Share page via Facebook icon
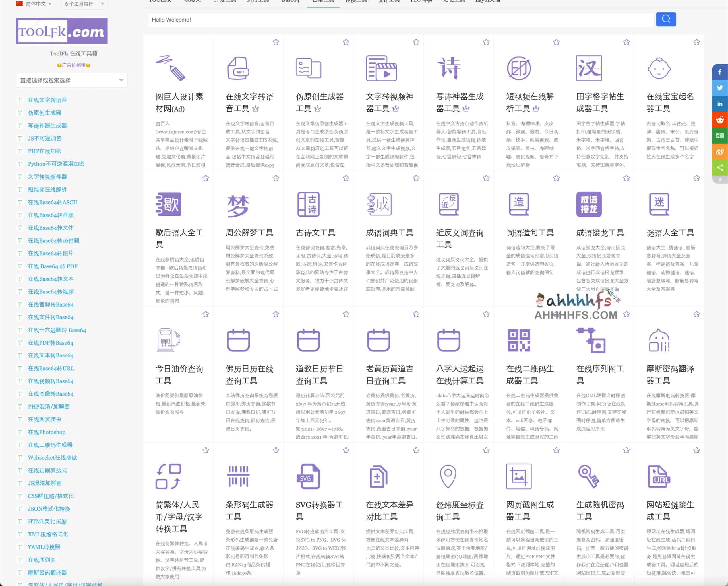This screenshot has height=586, width=728. (x=719, y=72)
